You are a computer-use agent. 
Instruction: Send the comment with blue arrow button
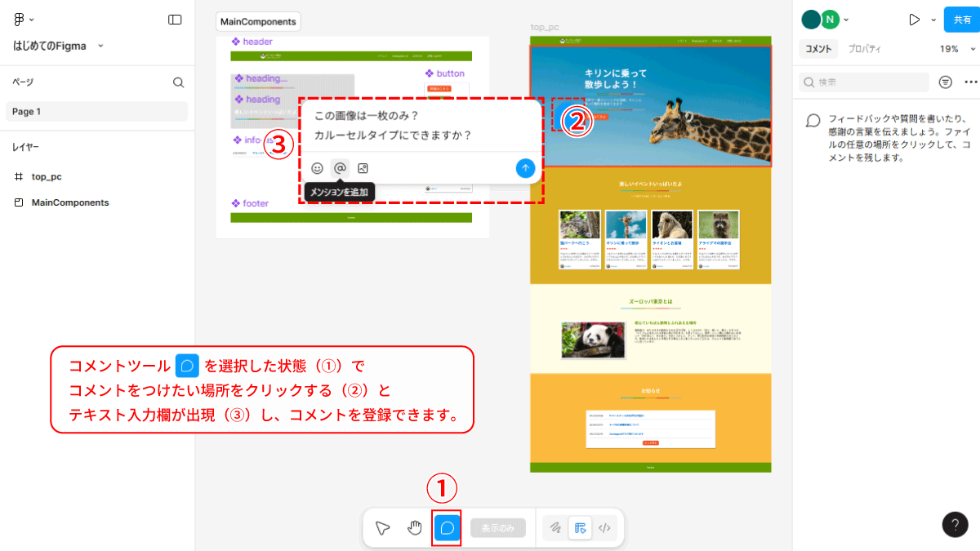[x=525, y=168]
